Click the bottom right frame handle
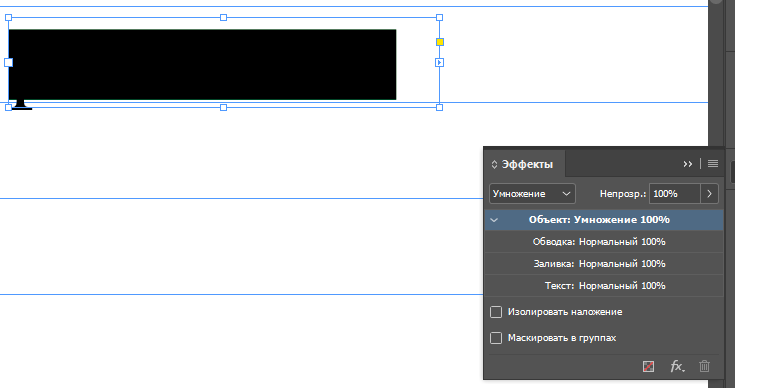 (x=439, y=107)
